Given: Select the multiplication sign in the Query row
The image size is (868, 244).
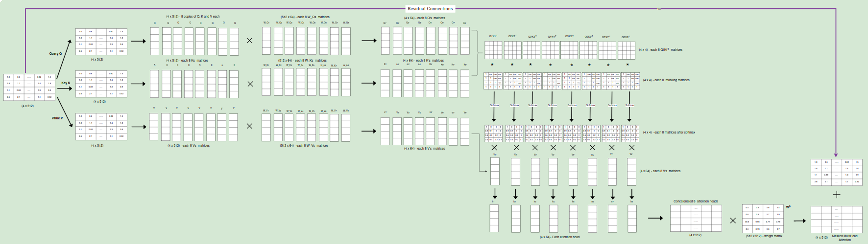Looking at the screenshot, I should click(x=250, y=41).
